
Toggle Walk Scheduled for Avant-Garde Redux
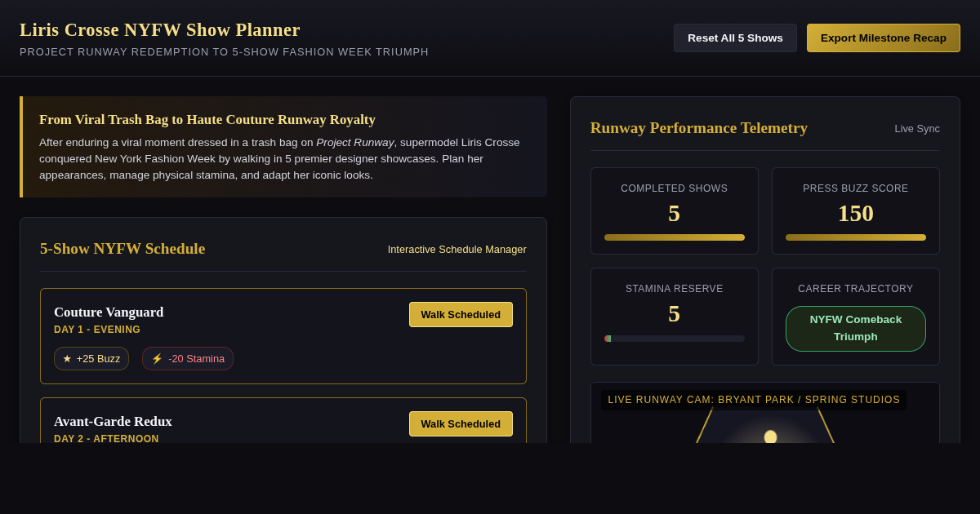click(x=461, y=423)
